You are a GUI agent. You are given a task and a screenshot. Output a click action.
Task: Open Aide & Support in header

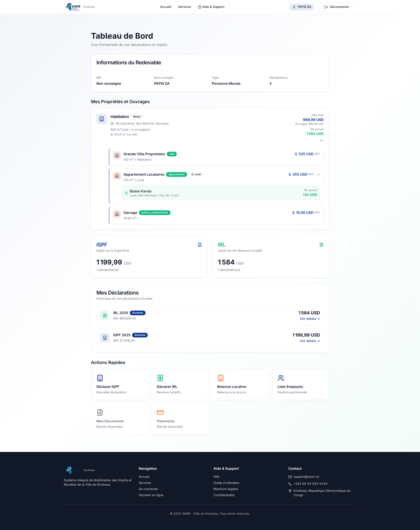point(211,7)
